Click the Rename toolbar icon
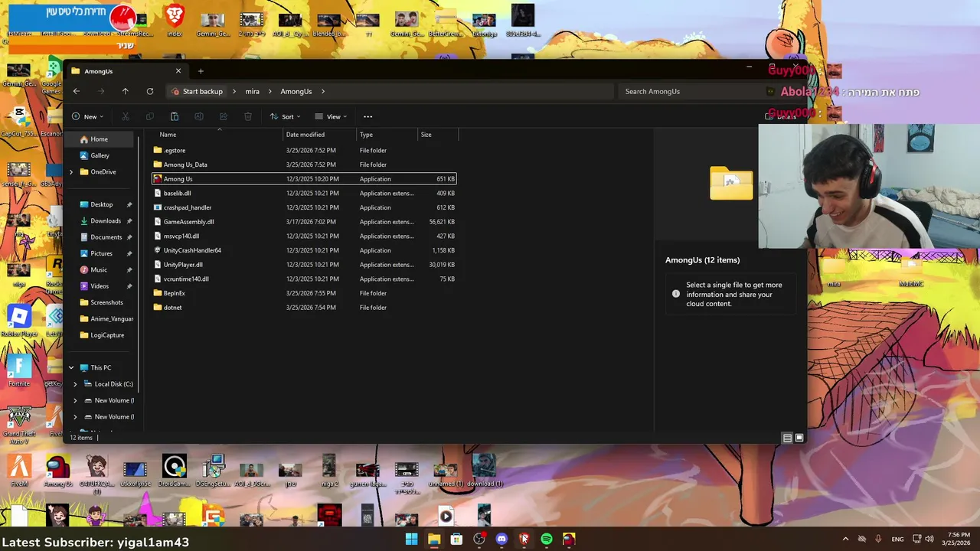This screenshot has width=980, height=551. [199, 116]
